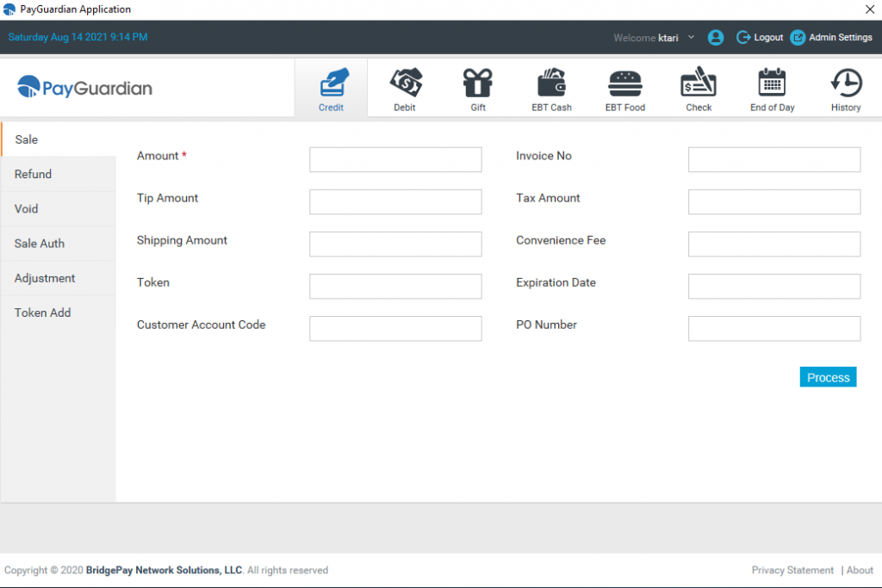Open the Privacy Statement link
The image size is (882, 588).
792,570
